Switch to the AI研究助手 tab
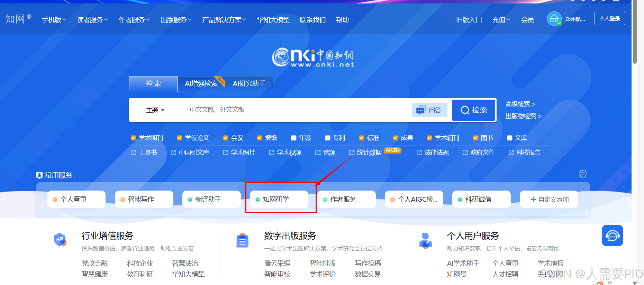The width and height of the screenshot is (644, 285). 249,84
